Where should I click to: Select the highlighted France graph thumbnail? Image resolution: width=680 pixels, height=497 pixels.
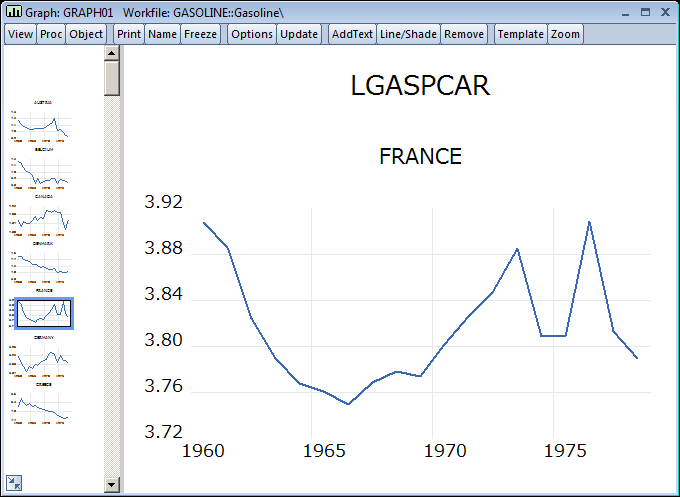(44, 313)
